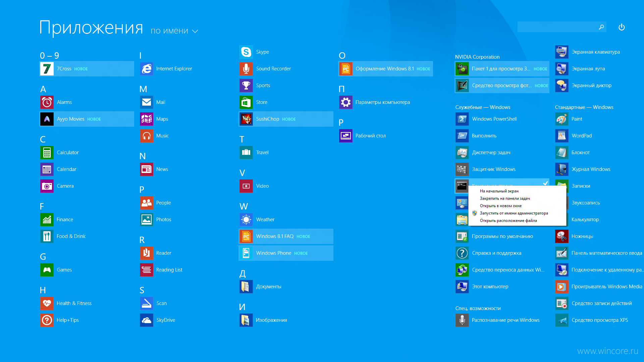This screenshot has width=644, height=362.
Task: Deselect the checked Command Prompt tile
Action: pyautogui.click(x=502, y=182)
